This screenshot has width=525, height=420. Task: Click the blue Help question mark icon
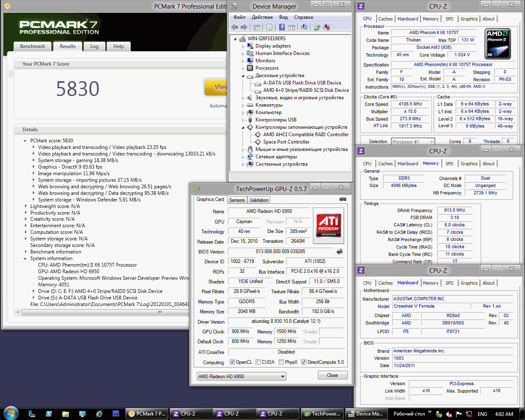[282, 27]
